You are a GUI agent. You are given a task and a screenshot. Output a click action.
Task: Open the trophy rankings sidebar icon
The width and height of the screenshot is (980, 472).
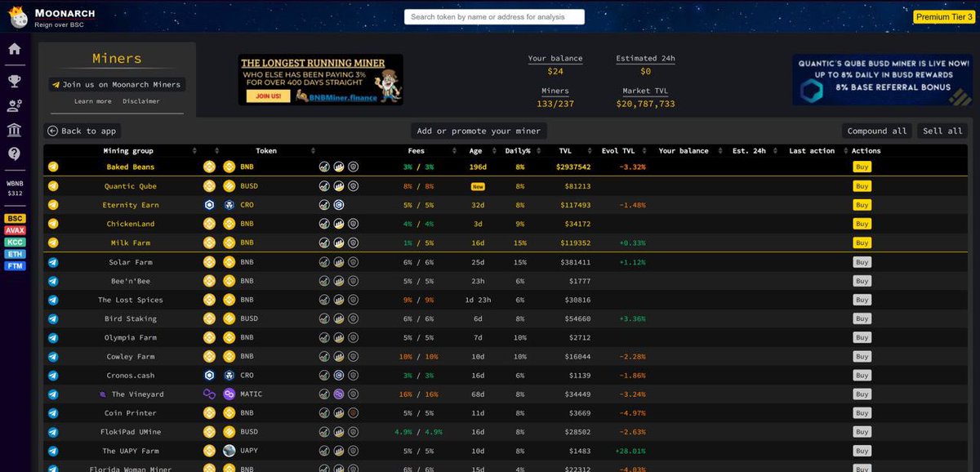tap(14, 81)
